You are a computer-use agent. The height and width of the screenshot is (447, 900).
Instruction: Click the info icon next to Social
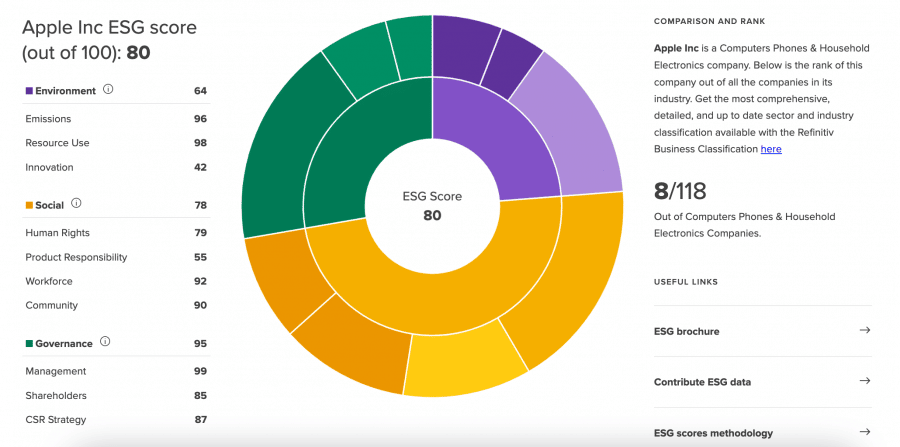click(x=76, y=204)
